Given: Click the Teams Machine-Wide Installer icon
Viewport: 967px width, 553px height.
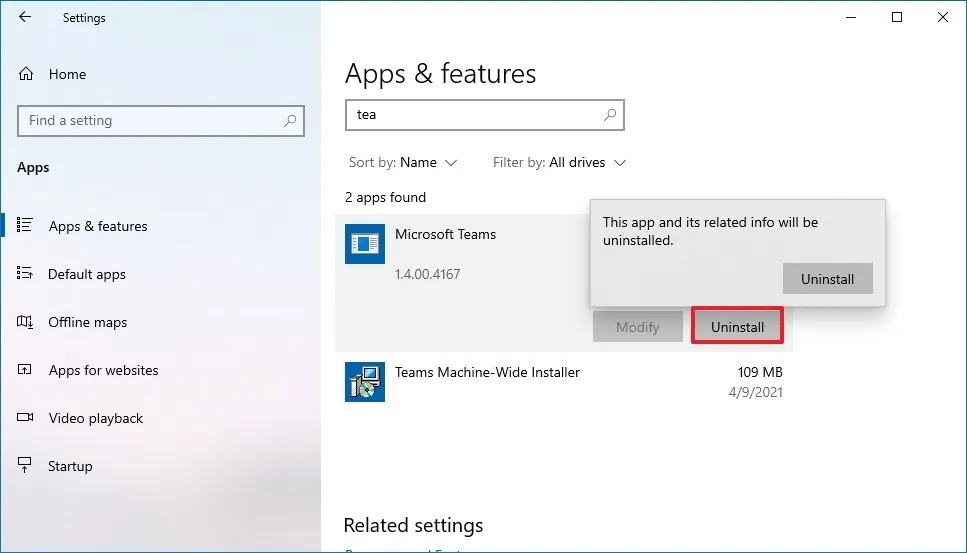Looking at the screenshot, I should [365, 382].
